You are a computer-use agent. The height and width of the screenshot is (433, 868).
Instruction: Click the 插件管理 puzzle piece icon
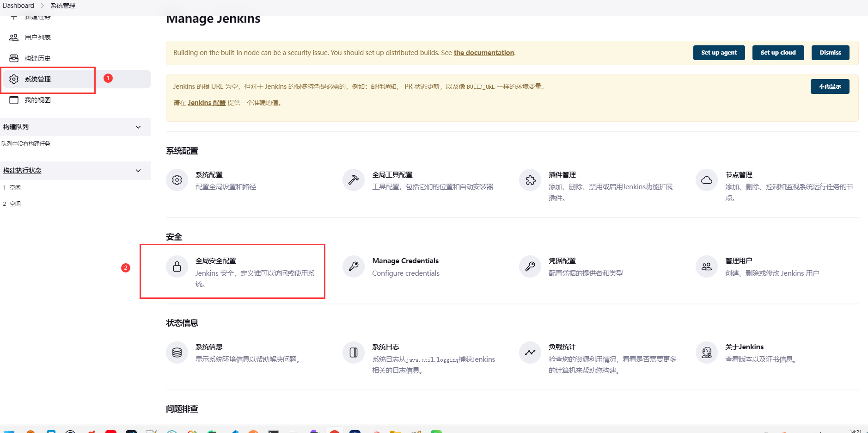pyautogui.click(x=530, y=180)
